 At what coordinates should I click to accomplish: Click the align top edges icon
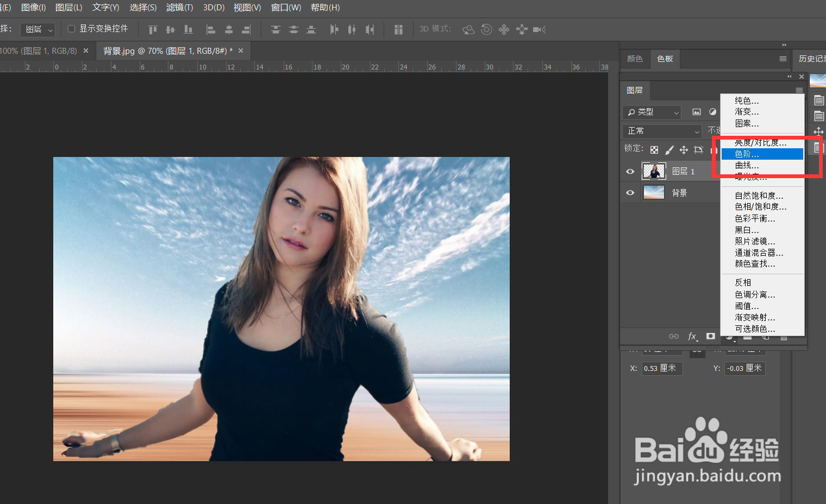point(153,29)
